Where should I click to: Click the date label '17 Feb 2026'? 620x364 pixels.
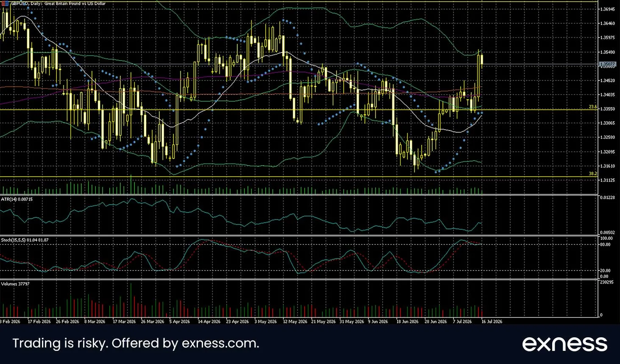39,322
